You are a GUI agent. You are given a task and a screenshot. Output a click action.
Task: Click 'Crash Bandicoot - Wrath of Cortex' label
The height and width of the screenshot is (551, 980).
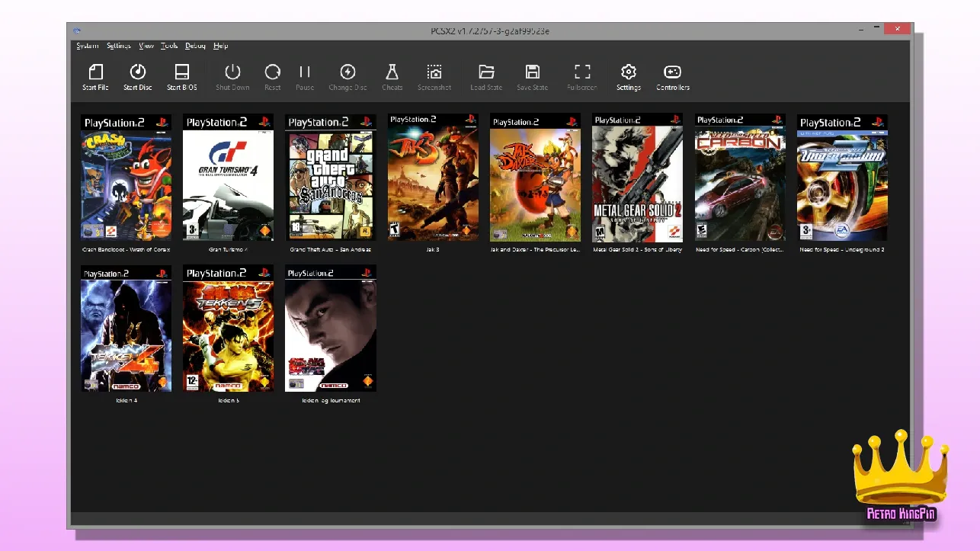coord(127,249)
